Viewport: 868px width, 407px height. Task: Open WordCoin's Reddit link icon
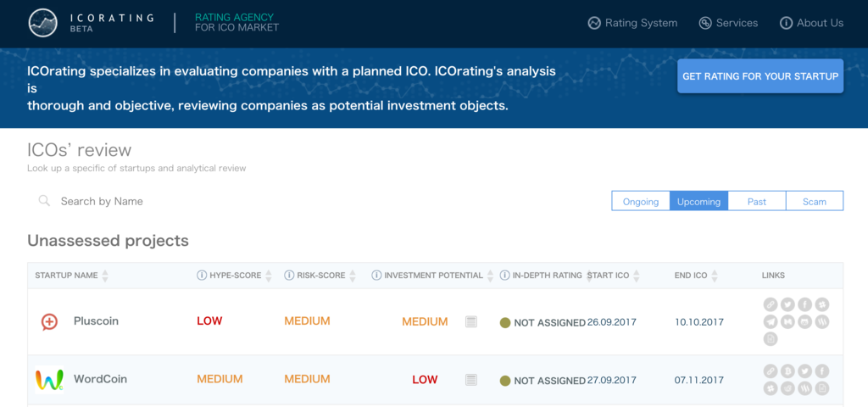787,388
